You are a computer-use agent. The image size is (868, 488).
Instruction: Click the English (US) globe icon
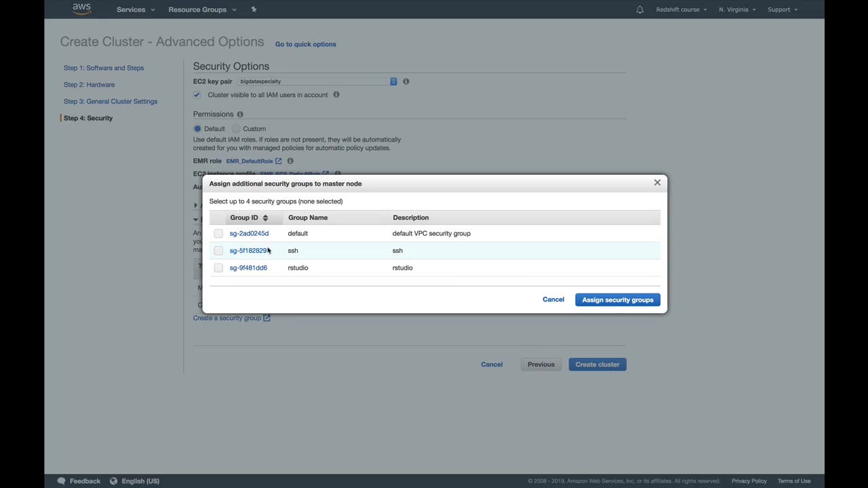[113, 481]
